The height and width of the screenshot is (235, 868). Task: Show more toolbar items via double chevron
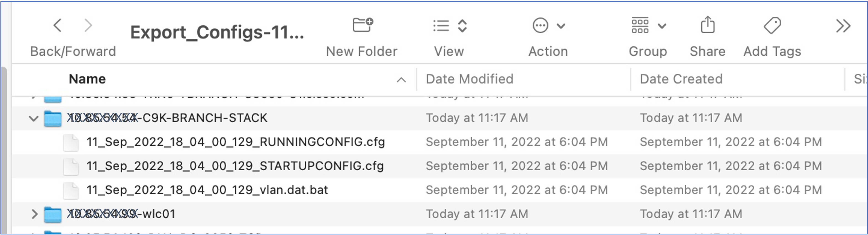[x=843, y=26]
